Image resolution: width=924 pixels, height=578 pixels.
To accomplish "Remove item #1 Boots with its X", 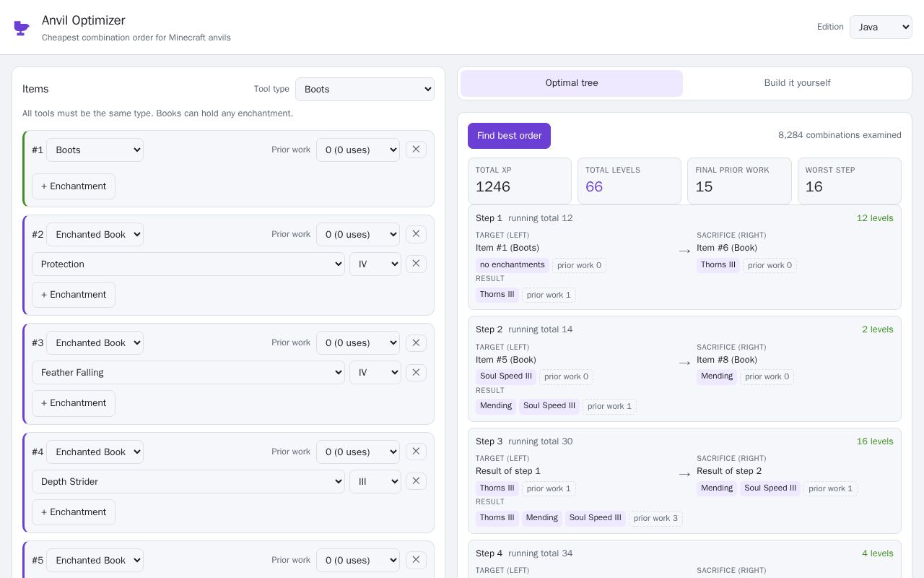I will point(416,150).
